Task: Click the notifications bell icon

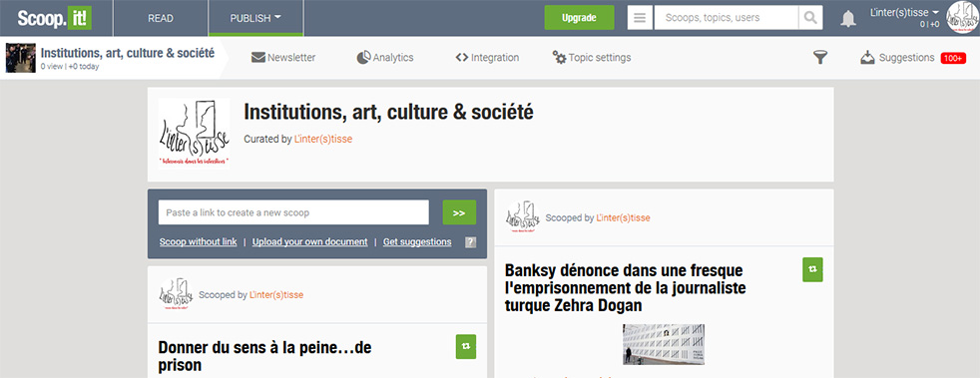Action: [847, 18]
